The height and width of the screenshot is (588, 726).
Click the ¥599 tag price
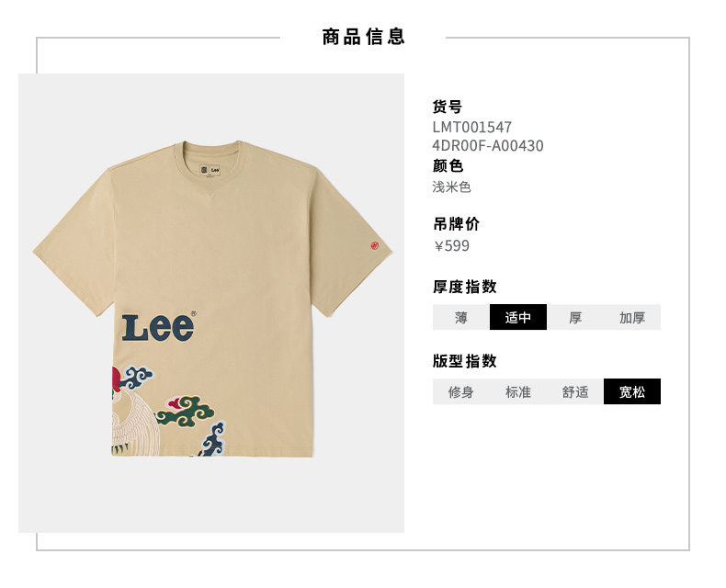pos(451,246)
